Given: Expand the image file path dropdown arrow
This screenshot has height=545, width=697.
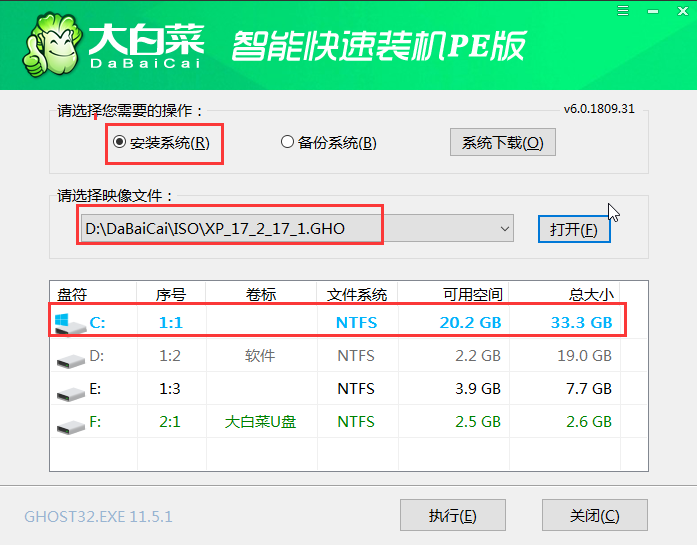Looking at the screenshot, I should point(503,229).
